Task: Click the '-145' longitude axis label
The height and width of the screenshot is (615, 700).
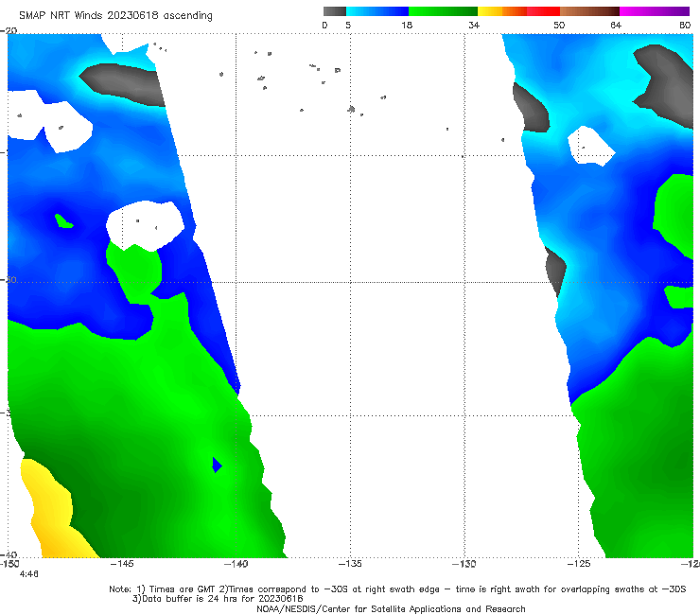Action: click(122, 564)
